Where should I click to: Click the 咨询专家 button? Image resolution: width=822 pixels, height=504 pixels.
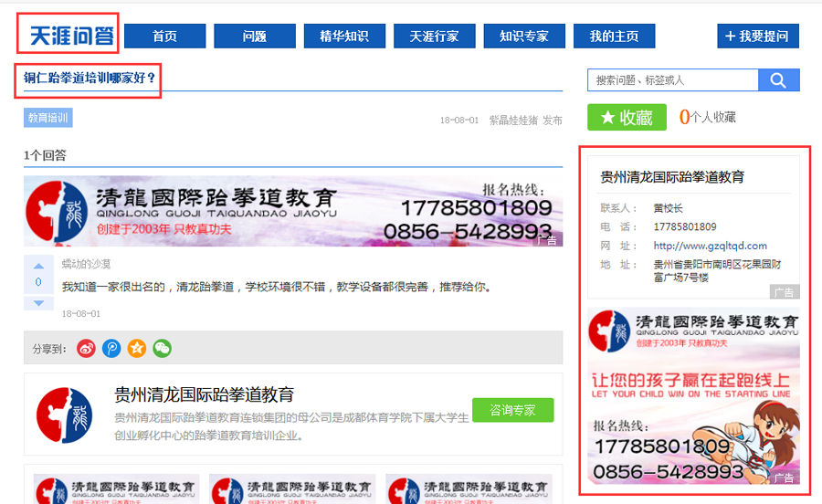pyautogui.click(x=512, y=410)
